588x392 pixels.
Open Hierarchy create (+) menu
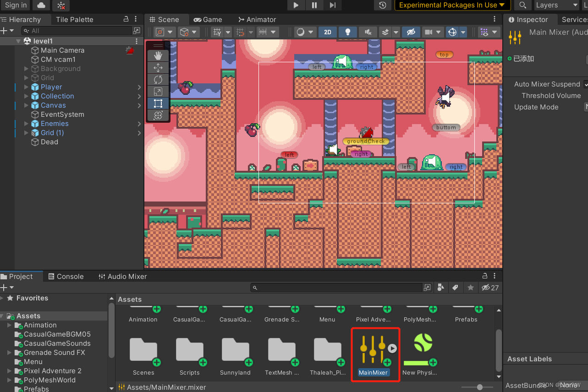7,31
